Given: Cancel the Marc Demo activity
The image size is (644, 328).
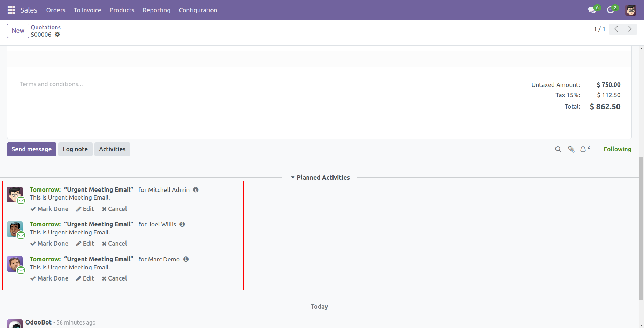Looking at the screenshot, I should pyautogui.click(x=114, y=278).
